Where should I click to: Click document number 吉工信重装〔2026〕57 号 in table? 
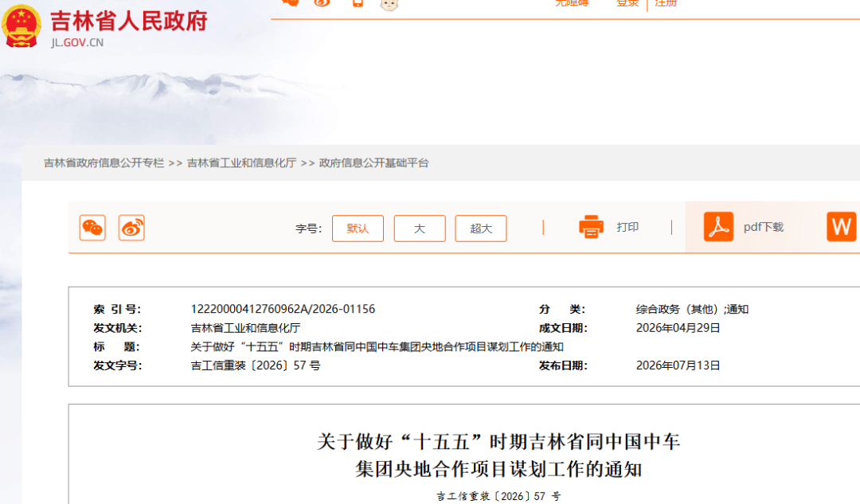255,365
